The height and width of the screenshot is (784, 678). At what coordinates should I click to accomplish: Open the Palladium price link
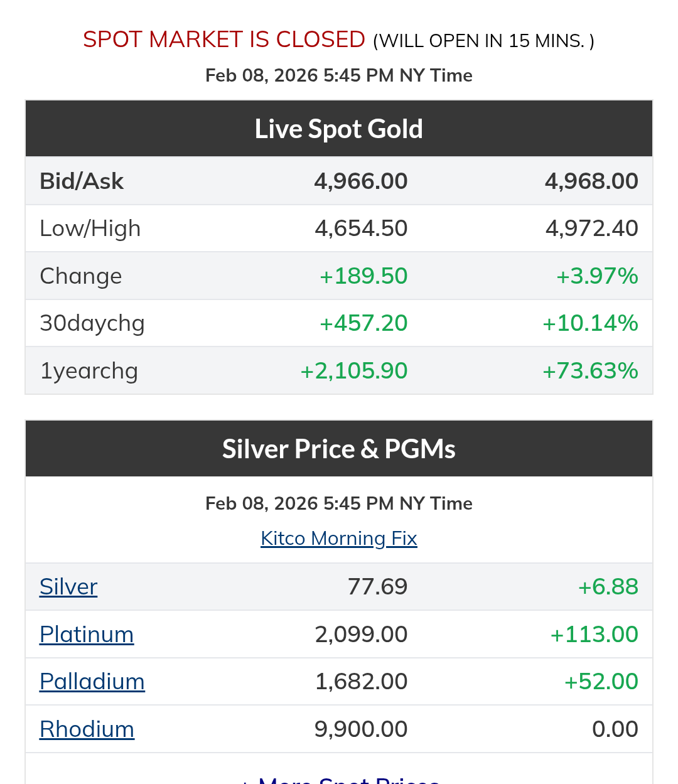point(92,682)
